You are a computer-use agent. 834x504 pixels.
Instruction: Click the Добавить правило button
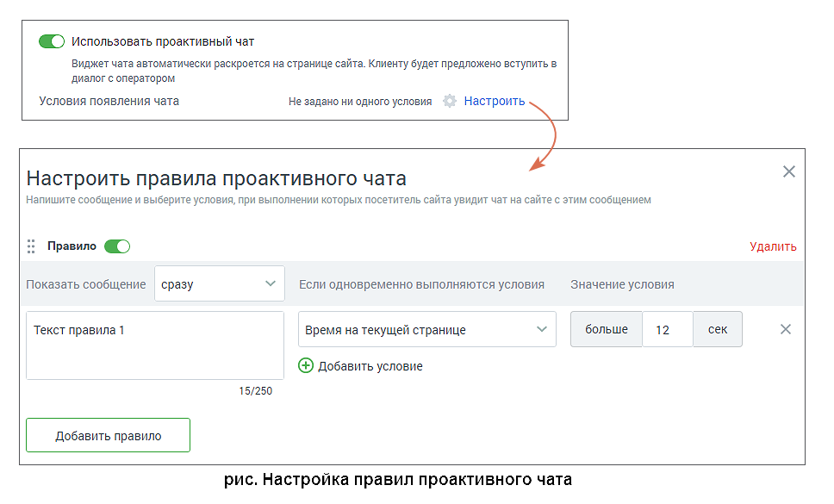point(108,435)
